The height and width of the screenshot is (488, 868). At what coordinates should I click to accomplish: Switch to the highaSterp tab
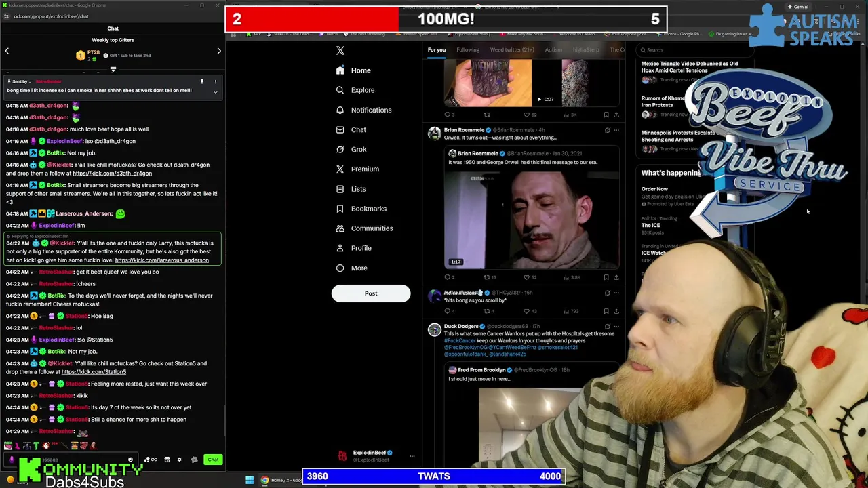pos(586,49)
